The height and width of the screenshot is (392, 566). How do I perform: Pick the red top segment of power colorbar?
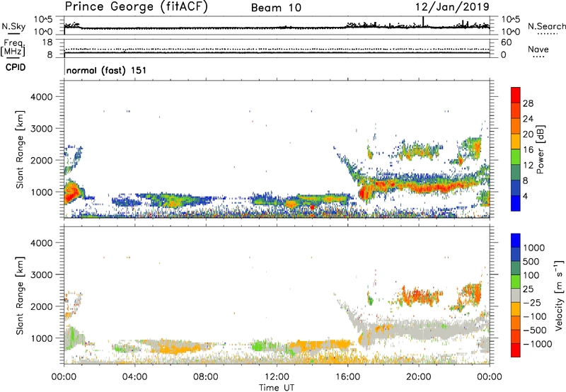click(516, 95)
